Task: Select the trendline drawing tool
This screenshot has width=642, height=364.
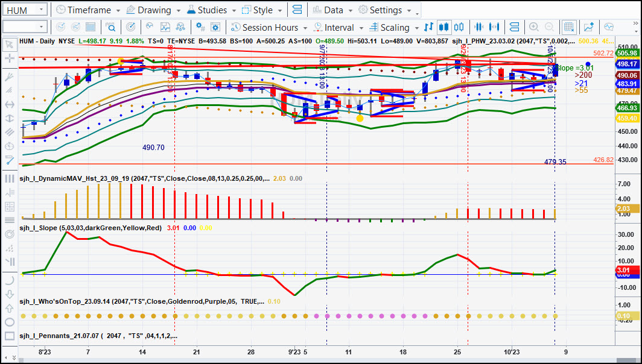Action: (x=10, y=160)
